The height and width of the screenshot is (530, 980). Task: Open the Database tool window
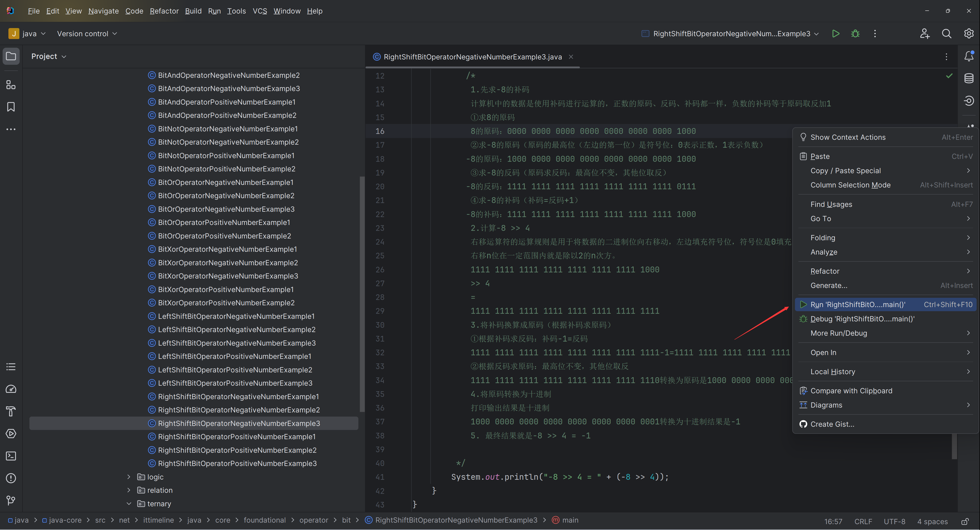pyautogui.click(x=969, y=78)
